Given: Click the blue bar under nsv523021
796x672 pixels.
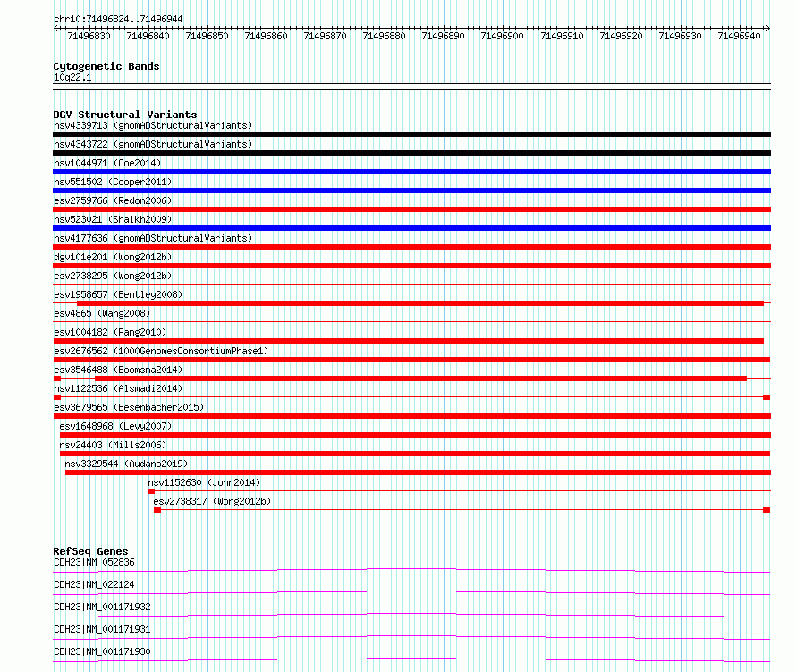Looking at the screenshot, I should pyautogui.click(x=411, y=228).
